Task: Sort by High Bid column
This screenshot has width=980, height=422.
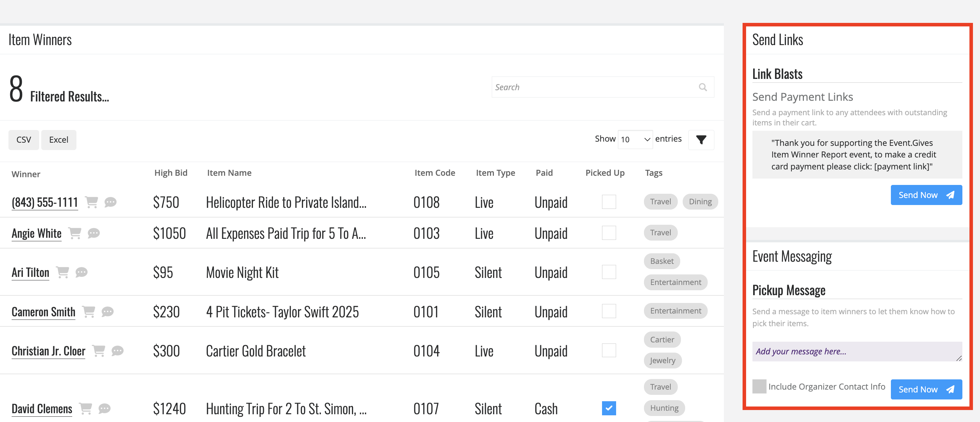Action: click(171, 173)
